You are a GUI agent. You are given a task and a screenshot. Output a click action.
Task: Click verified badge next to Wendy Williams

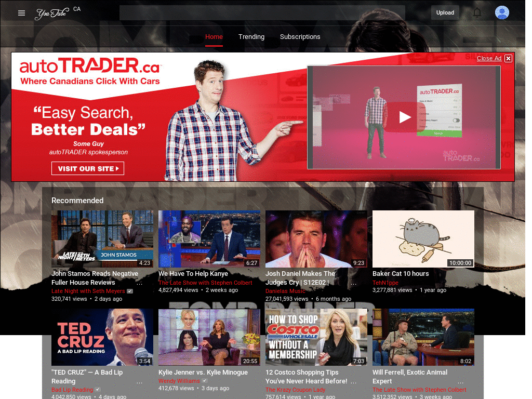[x=205, y=381]
